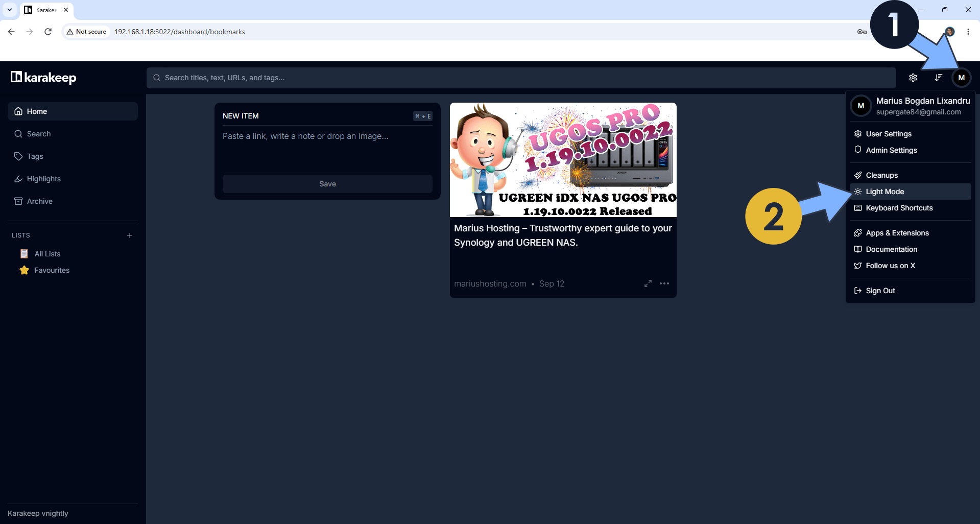The height and width of the screenshot is (524, 980).
Task: Select Follow us on X
Action: 911,266
